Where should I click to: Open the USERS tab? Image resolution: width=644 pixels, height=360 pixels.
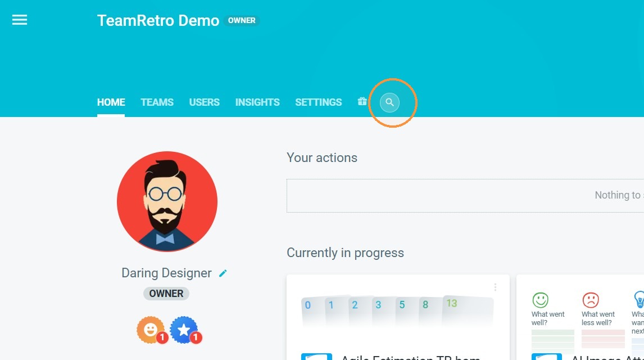(204, 102)
